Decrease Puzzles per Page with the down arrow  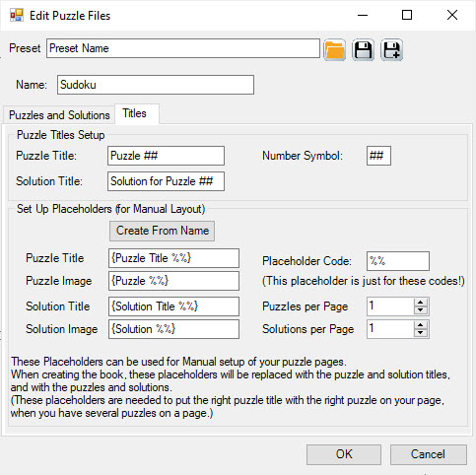(421, 310)
